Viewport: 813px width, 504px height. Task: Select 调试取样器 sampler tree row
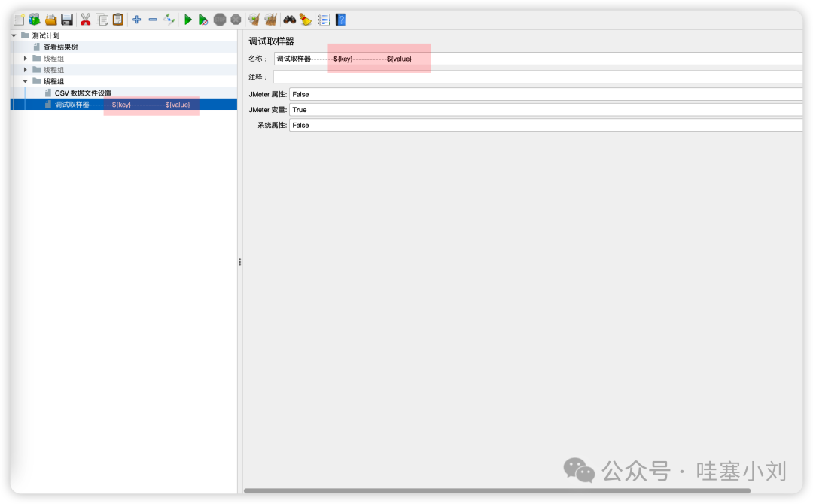[x=124, y=104]
